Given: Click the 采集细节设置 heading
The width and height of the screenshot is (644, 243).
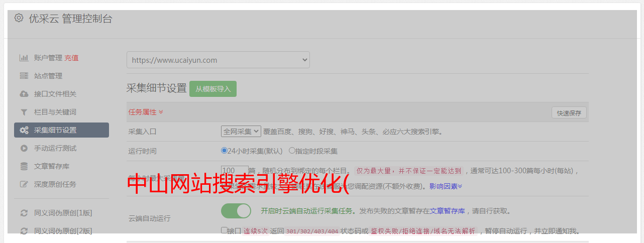Looking at the screenshot, I should (x=157, y=88).
